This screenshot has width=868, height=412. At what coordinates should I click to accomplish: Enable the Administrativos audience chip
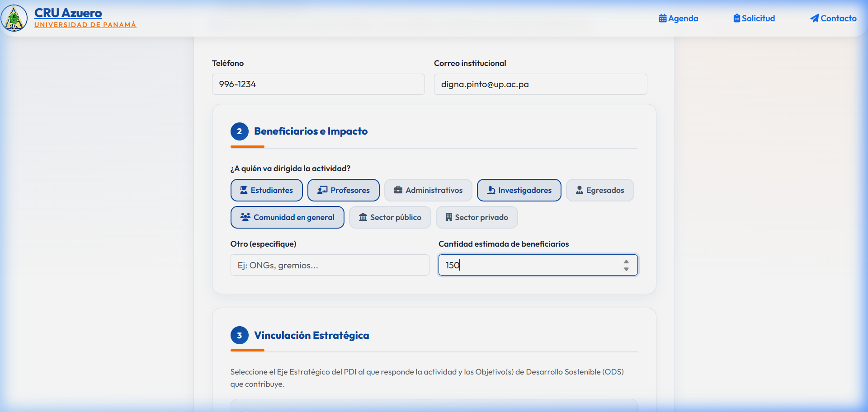coord(428,190)
